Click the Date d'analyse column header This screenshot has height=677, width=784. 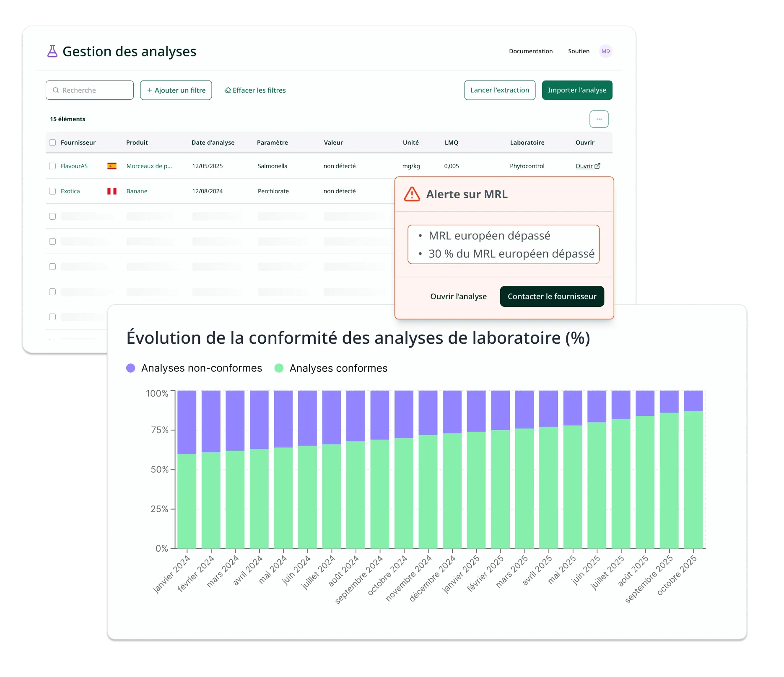(213, 143)
